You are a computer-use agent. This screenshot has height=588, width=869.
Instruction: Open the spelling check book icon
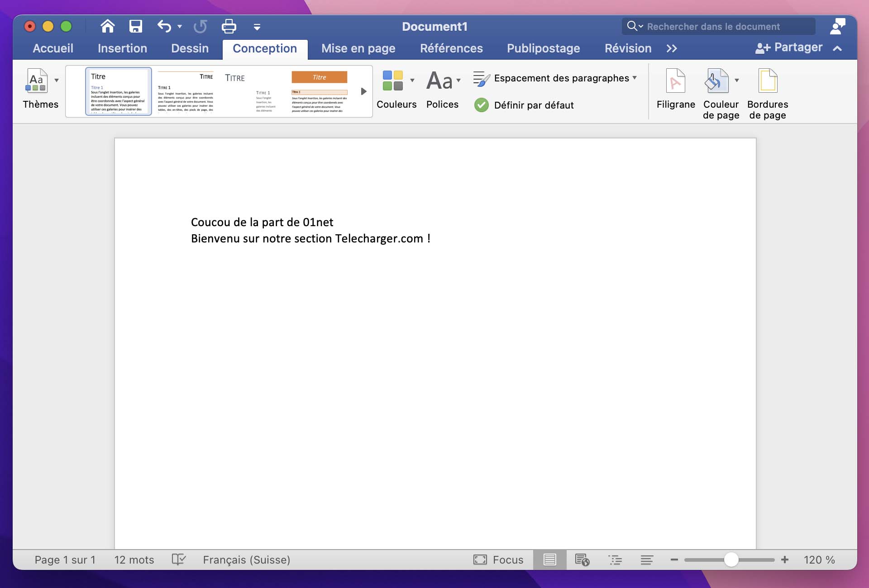[x=179, y=560]
